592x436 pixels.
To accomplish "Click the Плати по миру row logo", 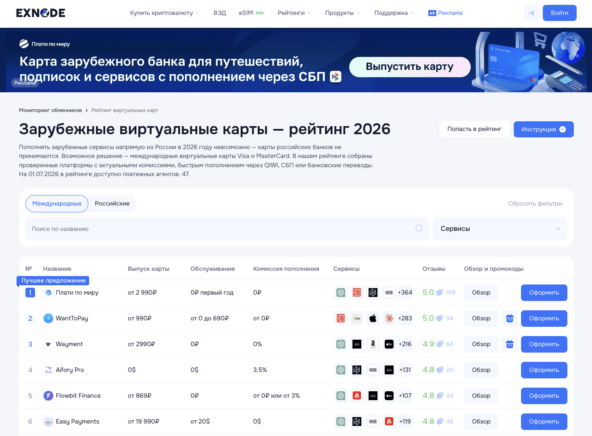I will click(48, 293).
